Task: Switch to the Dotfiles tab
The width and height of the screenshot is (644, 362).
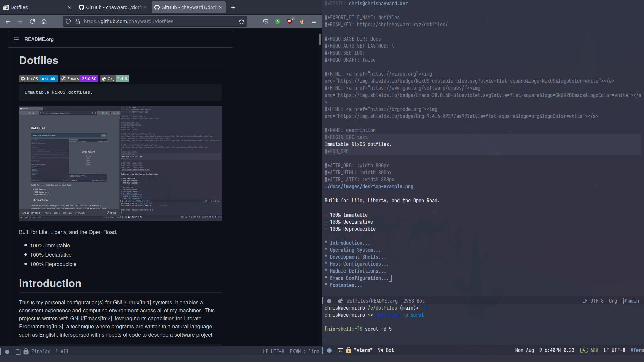Action: pos(37,7)
